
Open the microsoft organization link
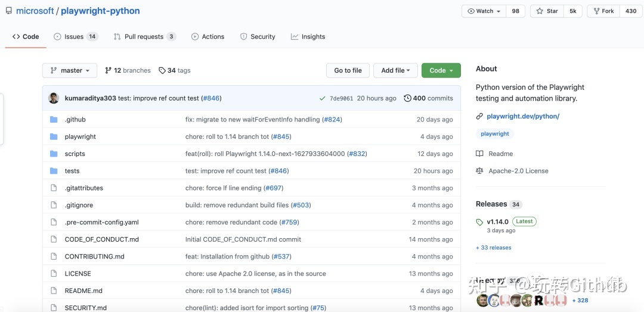pos(35,11)
